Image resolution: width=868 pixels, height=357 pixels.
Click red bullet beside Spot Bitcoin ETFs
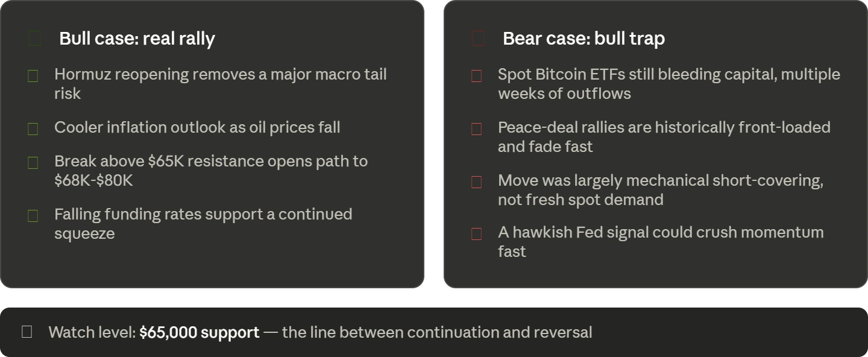pos(477,76)
